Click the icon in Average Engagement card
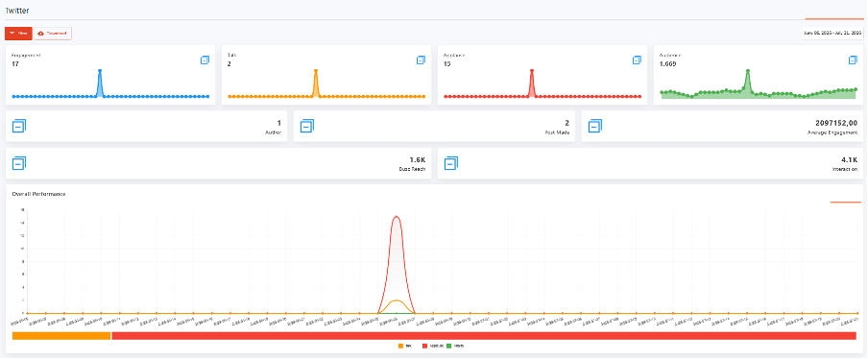 [595, 126]
